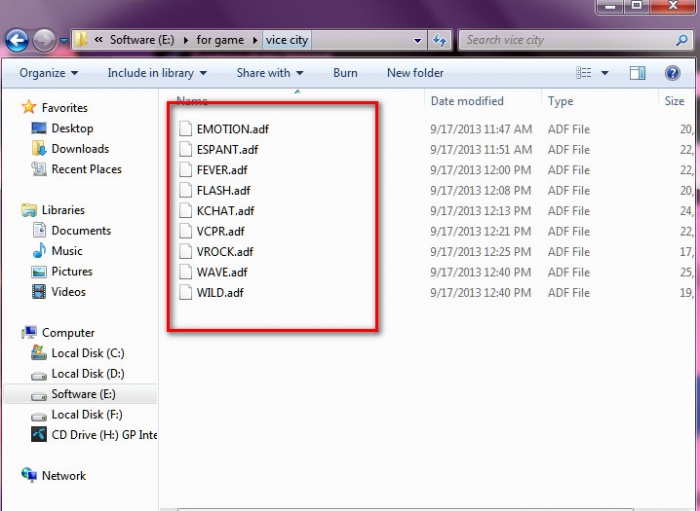
Task: Select the EMOTION.adf file
Action: tap(233, 129)
